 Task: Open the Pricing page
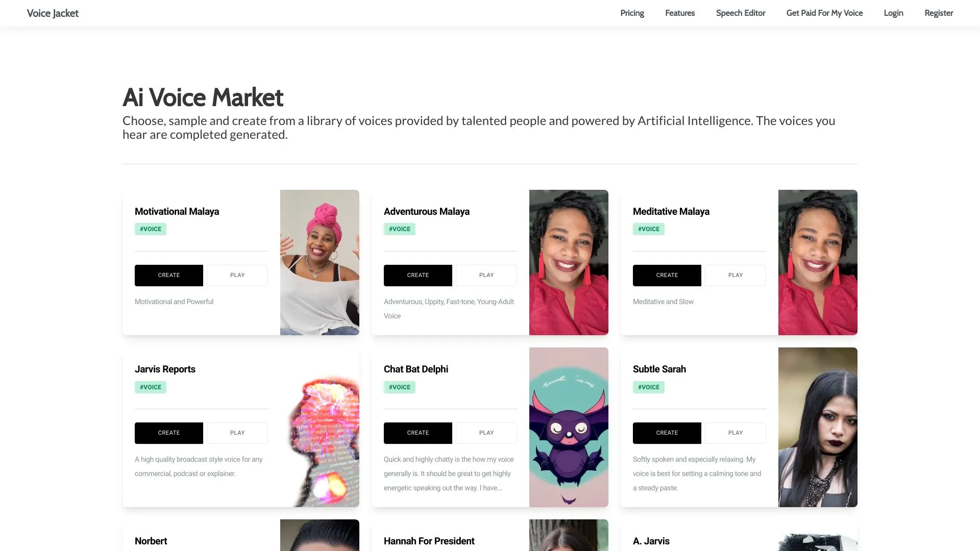pos(632,13)
